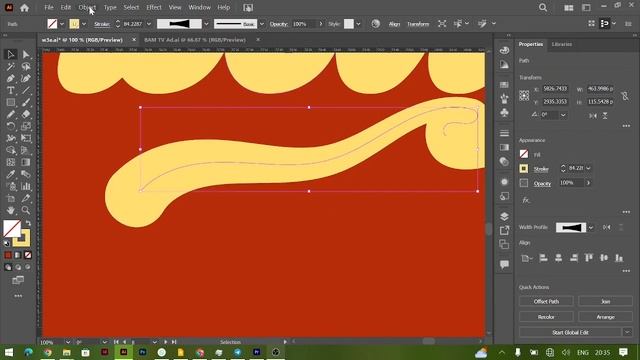
Task: Click the Join button
Action: (x=605, y=301)
